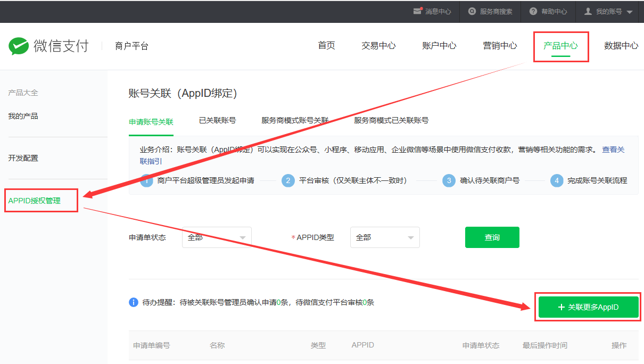Select 开发配置 in the sidebar
This screenshot has width=644, height=364.
click(x=23, y=158)
